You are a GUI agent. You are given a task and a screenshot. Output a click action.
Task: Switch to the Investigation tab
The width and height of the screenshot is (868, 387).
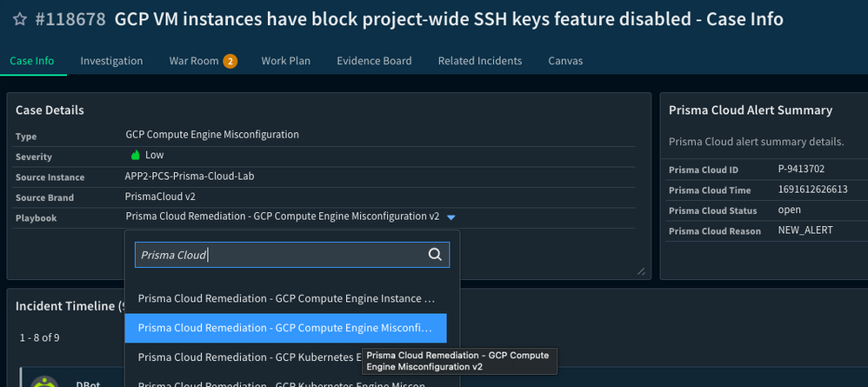(111, 61)
